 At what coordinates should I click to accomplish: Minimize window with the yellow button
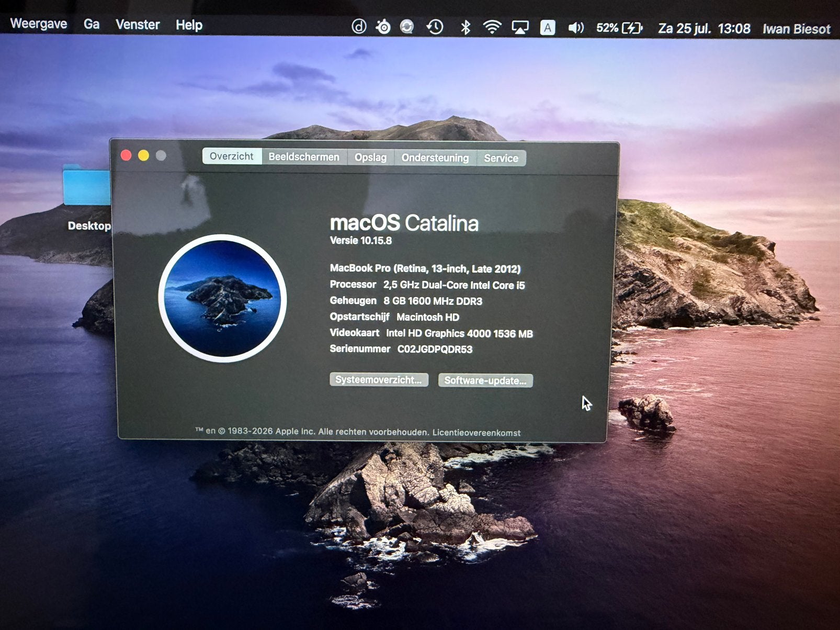(143, 155)
